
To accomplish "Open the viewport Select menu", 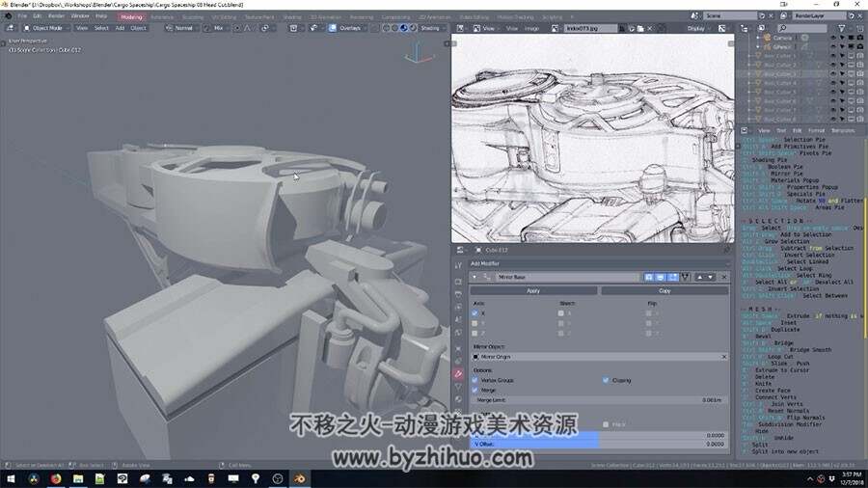I will [101, 28].
